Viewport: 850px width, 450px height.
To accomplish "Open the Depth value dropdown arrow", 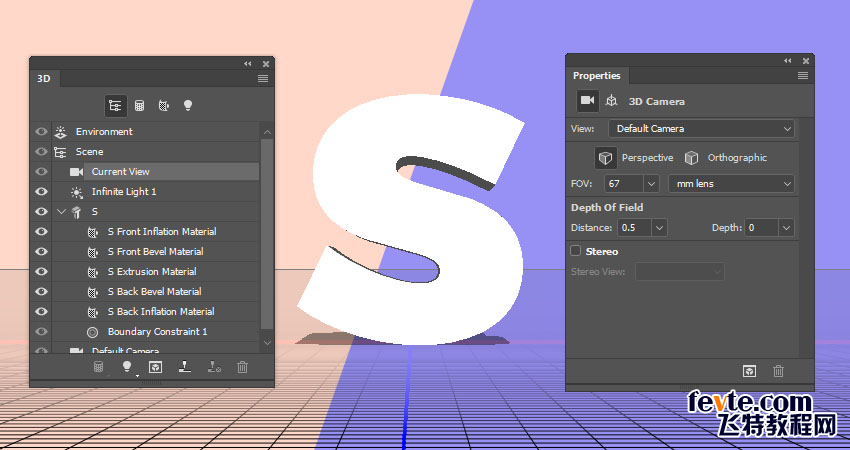I will tap(787, 228).
